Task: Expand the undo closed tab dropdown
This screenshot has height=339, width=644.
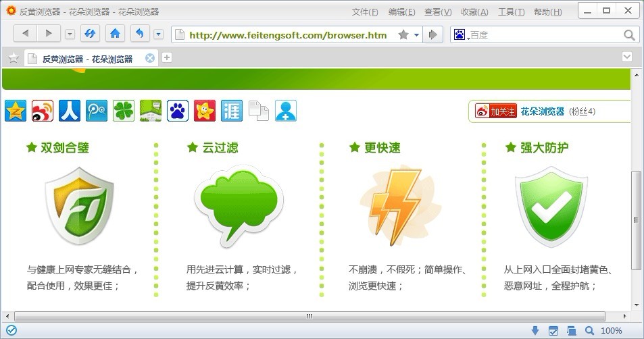Action: 159,34
